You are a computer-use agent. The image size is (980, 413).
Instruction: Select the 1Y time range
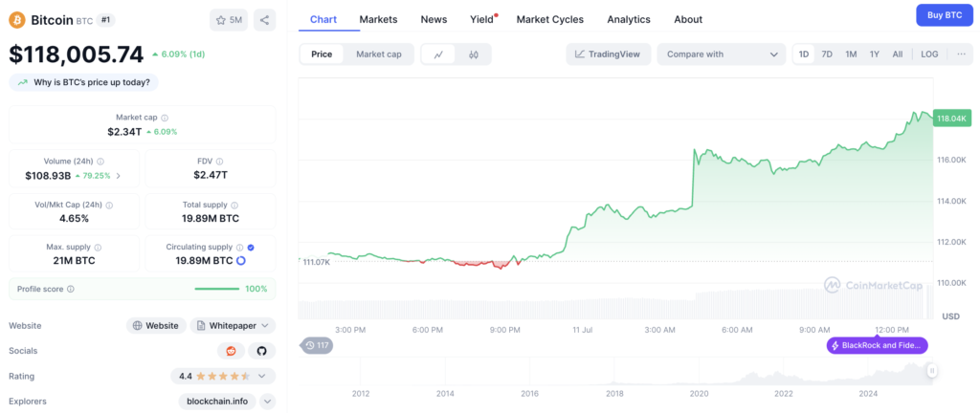tap(875, 54)
